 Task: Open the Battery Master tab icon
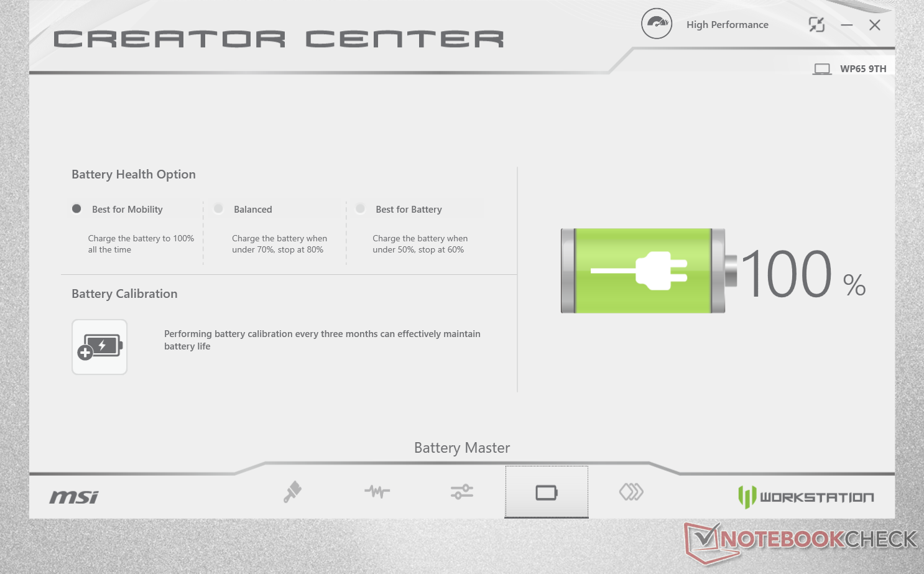[x=547, y=492]
